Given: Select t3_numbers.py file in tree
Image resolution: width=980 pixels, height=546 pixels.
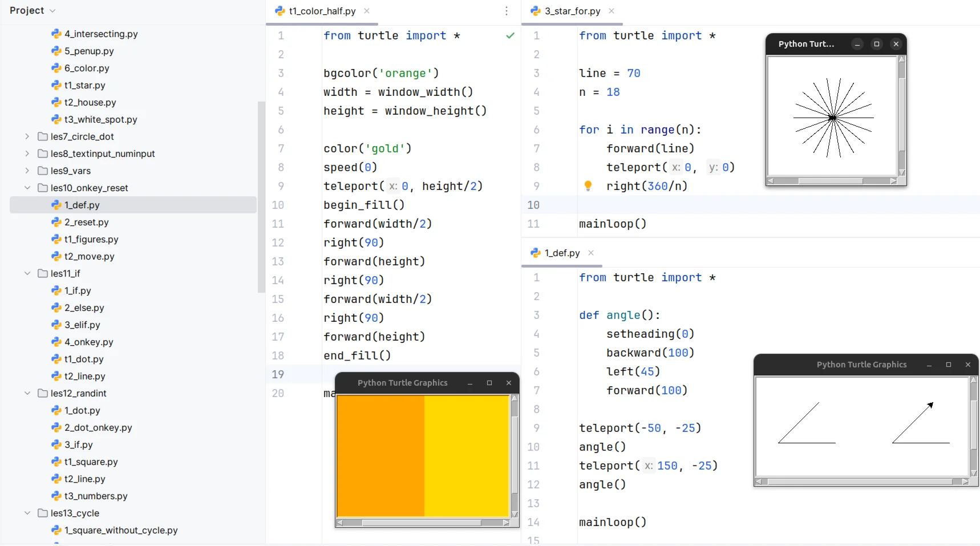Looking at the screenshot, I should click(x=95, y=496).
